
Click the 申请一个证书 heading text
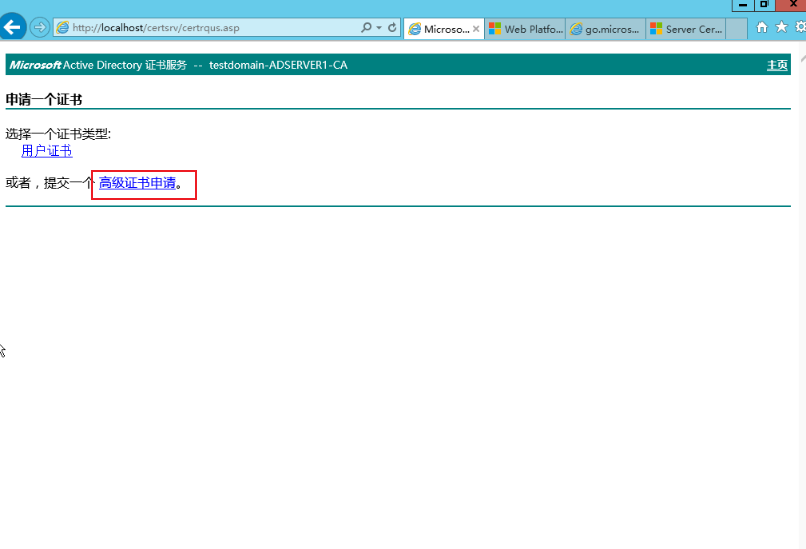[44, 100]
